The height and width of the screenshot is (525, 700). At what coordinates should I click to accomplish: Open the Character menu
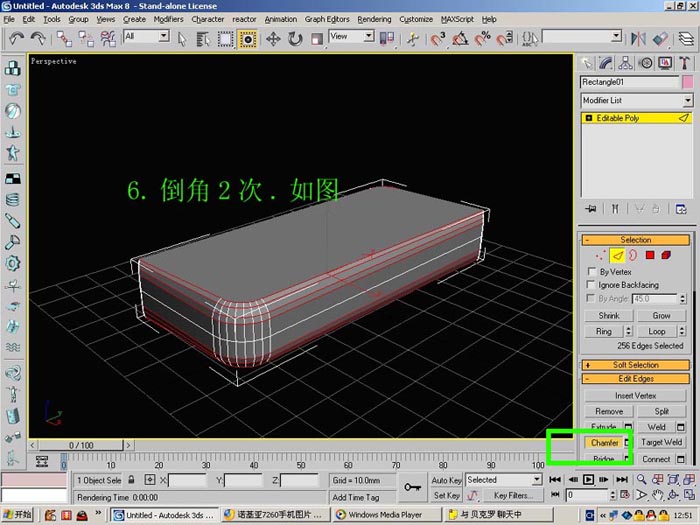(x=208, y=19)
